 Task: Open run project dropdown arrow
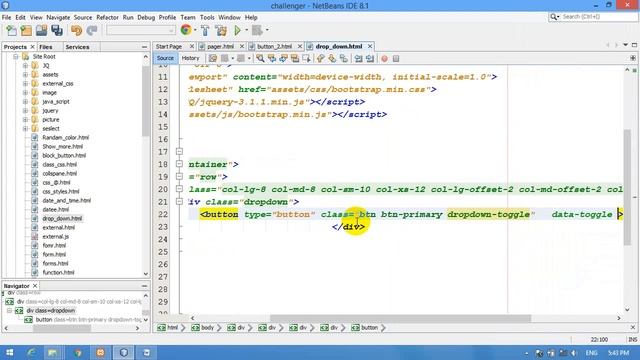pyautogui.click(x=246, y=30)
